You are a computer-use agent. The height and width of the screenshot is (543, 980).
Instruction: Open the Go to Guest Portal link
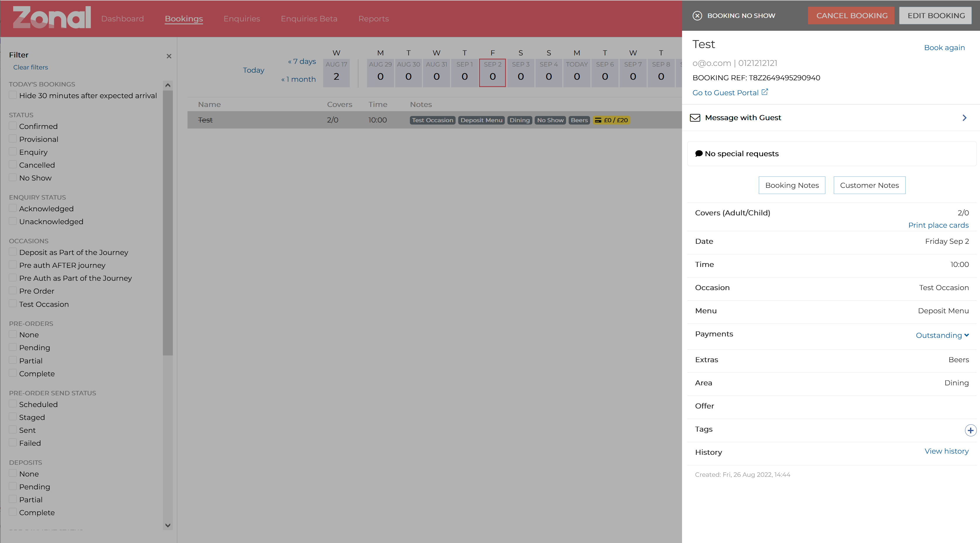(725, 93)
